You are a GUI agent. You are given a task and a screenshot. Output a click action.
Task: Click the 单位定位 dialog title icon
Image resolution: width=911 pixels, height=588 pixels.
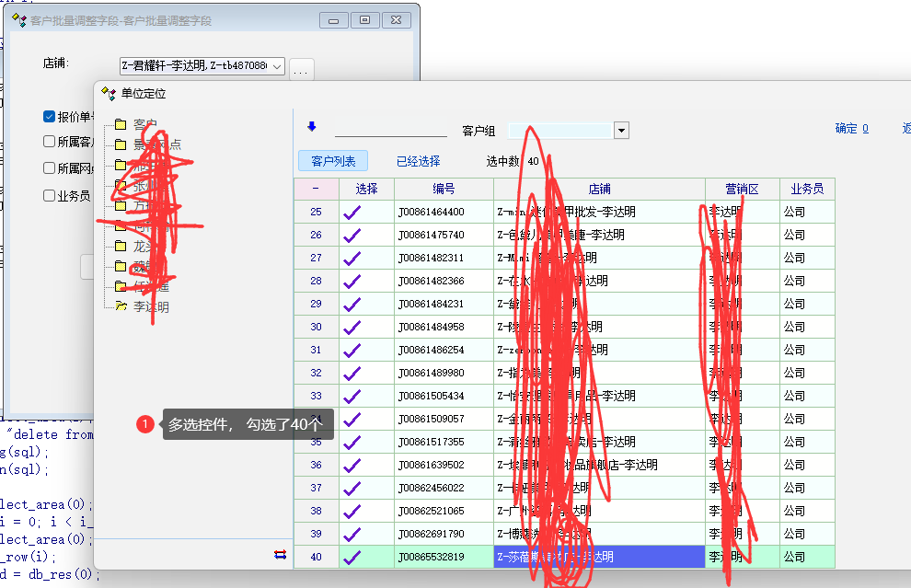tap(110, 93)
